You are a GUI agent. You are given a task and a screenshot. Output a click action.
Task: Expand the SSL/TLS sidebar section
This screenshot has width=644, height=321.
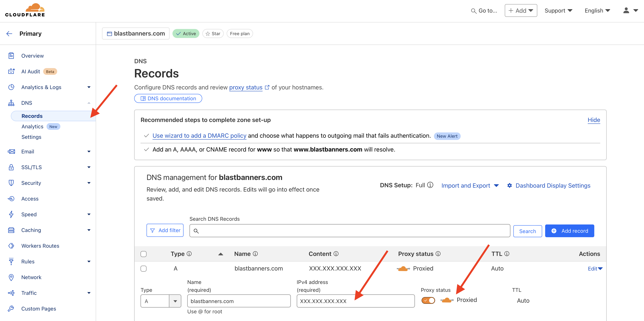tap(89, 167)
